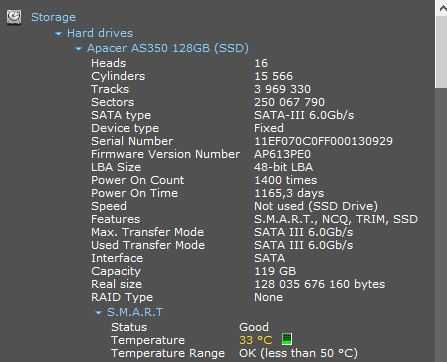The image size is (447, 362).
Task: Collapse the Hard drives tree node
Action: 58,34
